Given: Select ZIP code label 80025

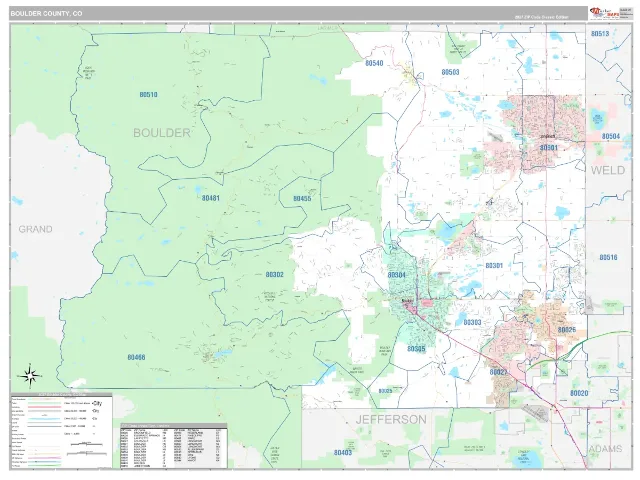Looking at the screenshot, I should 385,391.
